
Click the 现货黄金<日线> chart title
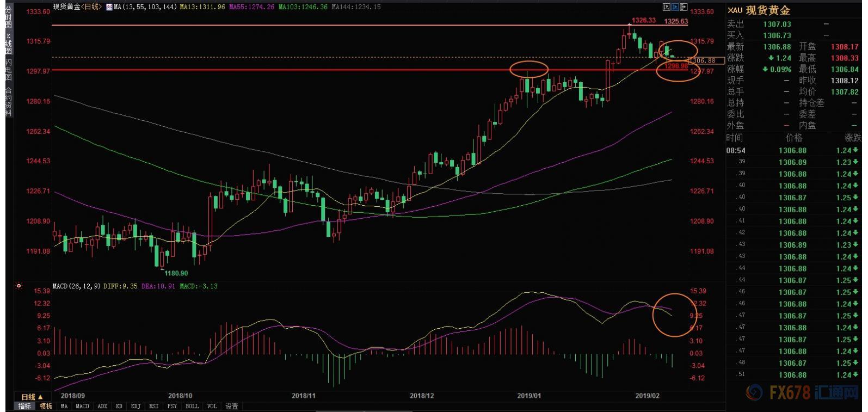click(77, 7)
